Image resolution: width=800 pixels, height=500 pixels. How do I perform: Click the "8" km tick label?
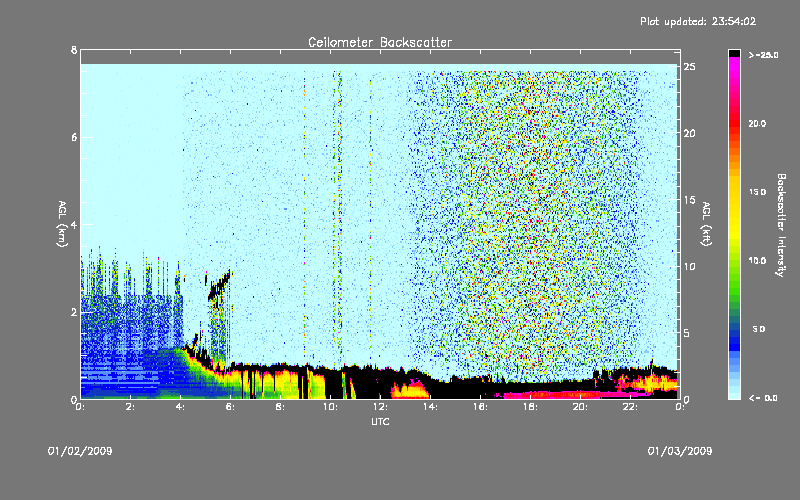click(74, 50)
